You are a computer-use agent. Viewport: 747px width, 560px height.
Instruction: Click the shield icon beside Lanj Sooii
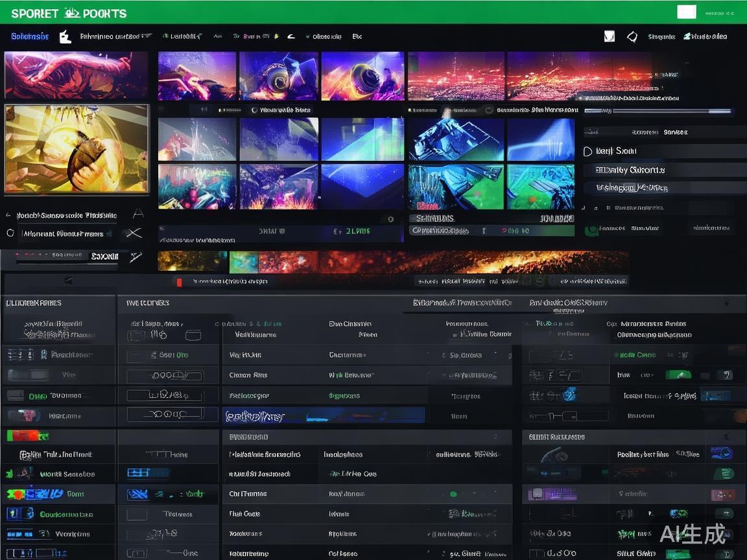(587, 151)
